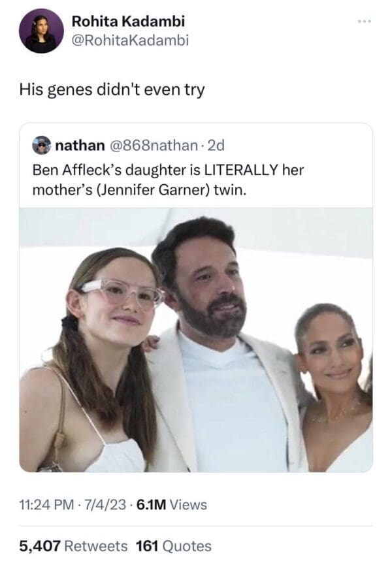Show the 5,407 Retweets list

pos(73,546)
